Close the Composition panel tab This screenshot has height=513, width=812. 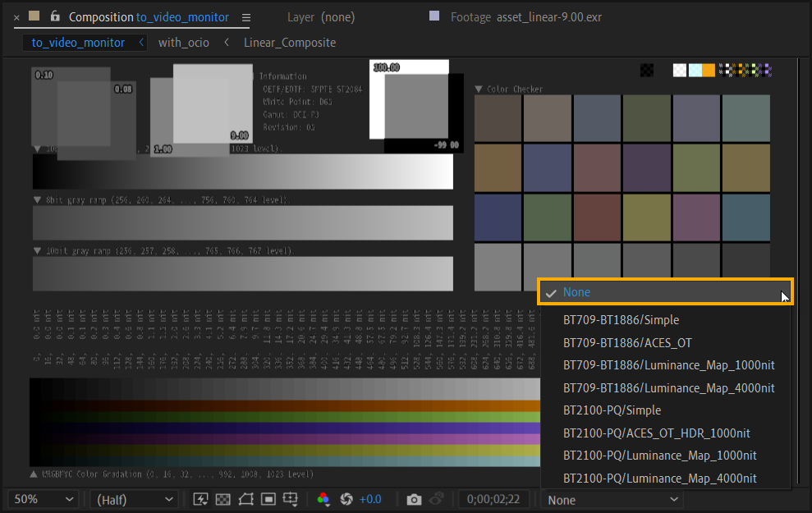coord(16,17)
